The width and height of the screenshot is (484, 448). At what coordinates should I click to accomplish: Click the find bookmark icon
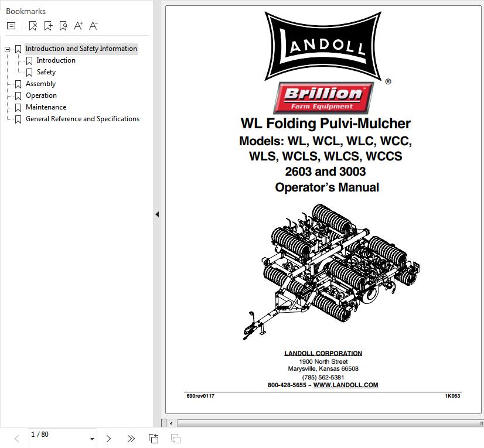63,26
